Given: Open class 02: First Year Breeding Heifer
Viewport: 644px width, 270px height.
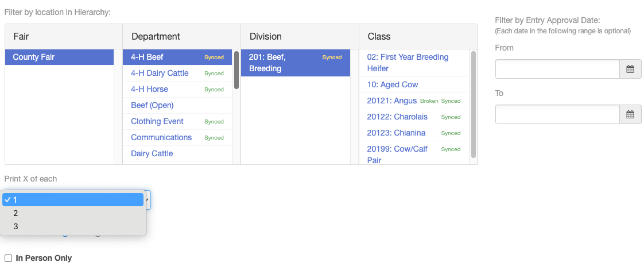Looking at the screenshot, I should coord(414,63).
